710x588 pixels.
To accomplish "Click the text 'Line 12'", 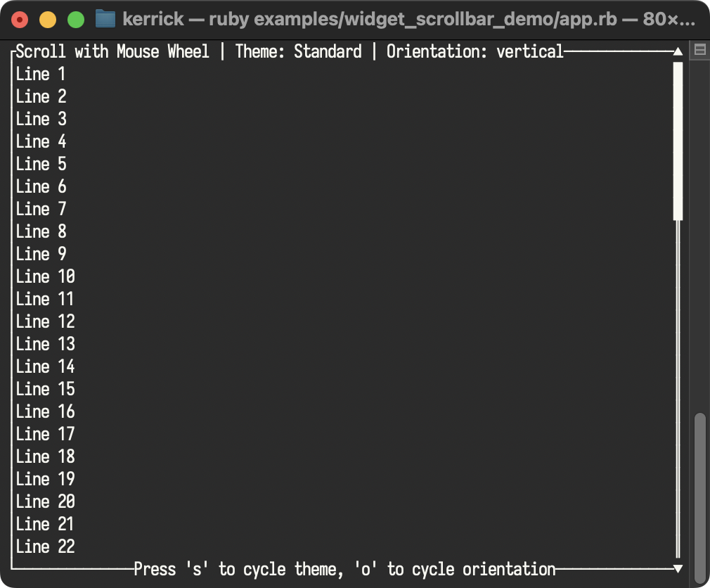I will point(45,321).
